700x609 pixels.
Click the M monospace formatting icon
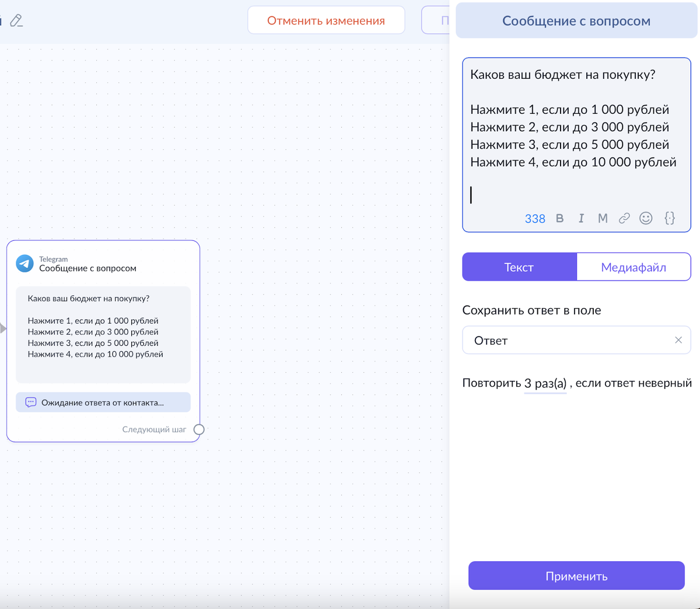click(x=603, y=218)
